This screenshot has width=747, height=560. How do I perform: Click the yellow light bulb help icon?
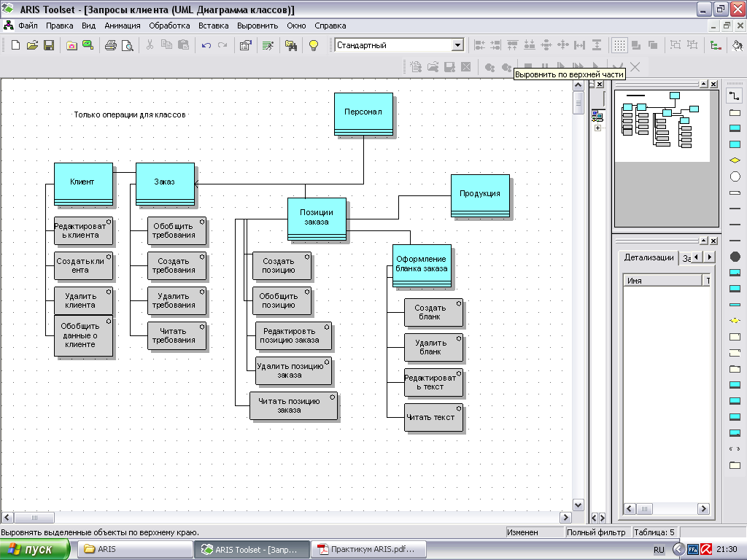point(314,45)
